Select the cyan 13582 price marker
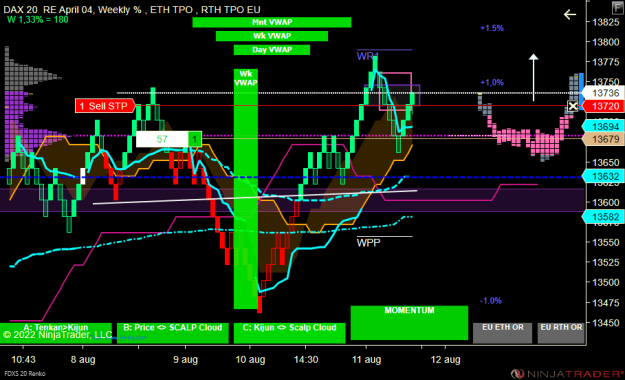Image resolution: width=625 pixels, height=380 pixels. click(x=603, y=217)
